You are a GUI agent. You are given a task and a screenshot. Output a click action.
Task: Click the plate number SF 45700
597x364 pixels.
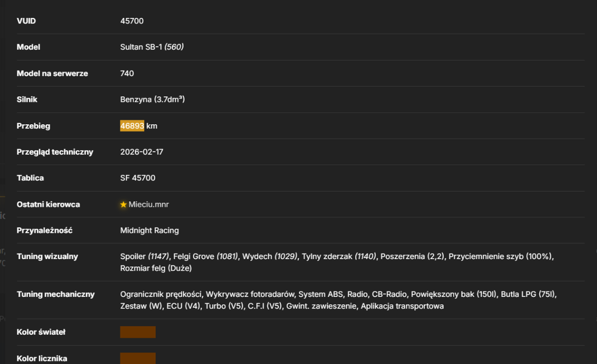pyautogui.click(x=137, y=178)
